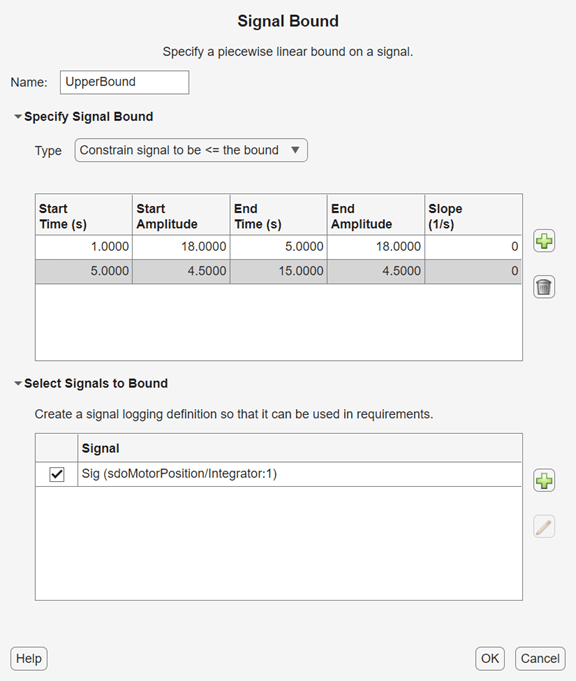576x681 pixels.
Task: Select the Sig (sdoMotorPosition/Integrator:1) row text
Action: pyautogui.click(x=179, y=474)
